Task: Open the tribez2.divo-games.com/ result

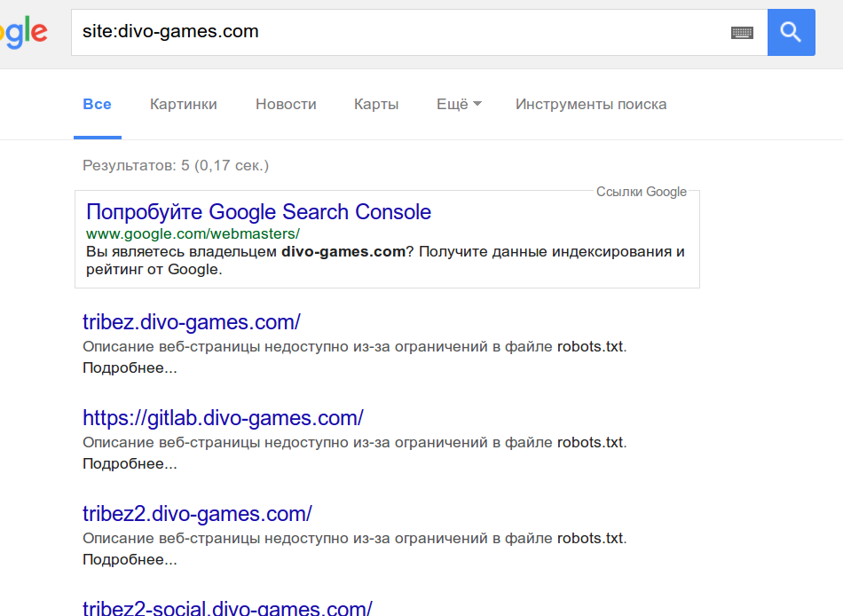Action: 197,514
